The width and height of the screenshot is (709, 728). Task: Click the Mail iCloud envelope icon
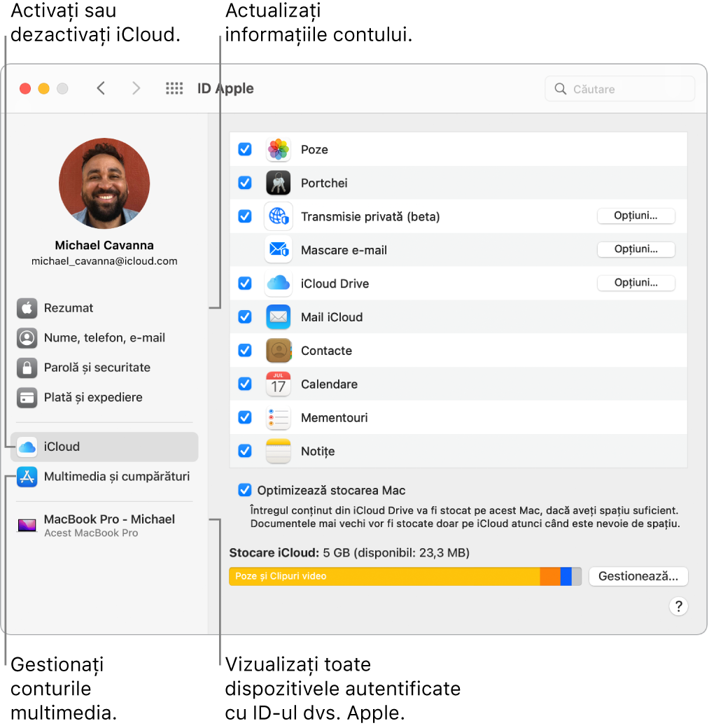277,317
